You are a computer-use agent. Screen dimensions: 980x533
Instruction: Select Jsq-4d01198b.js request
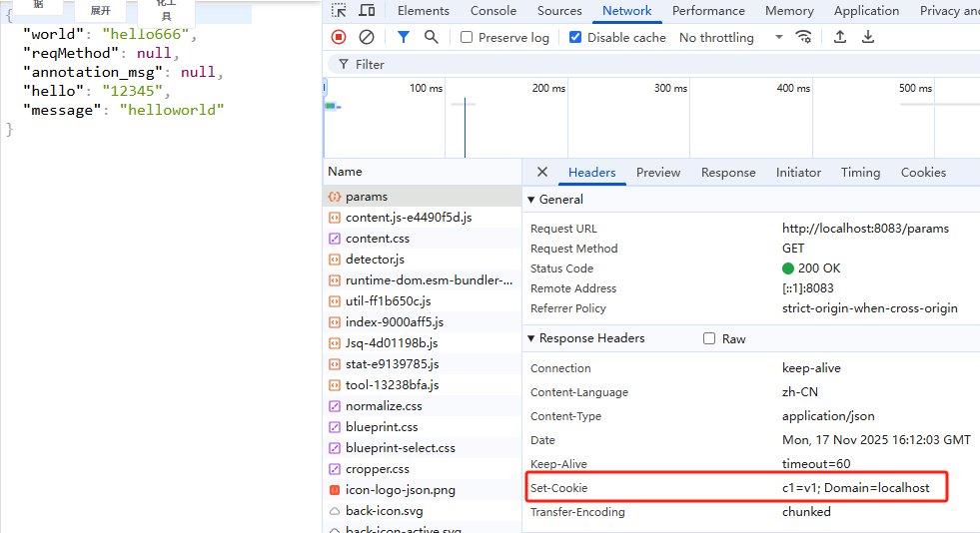pos(423,343)
